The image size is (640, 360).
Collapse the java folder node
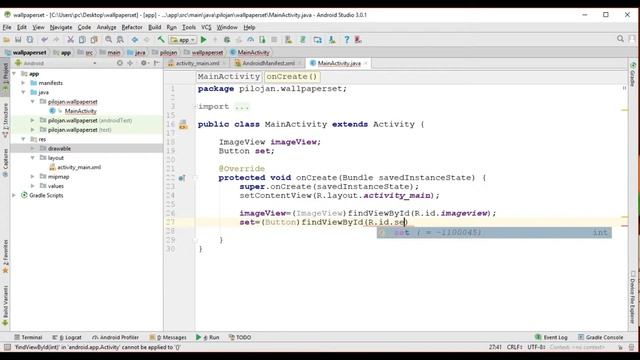(23, 92)
